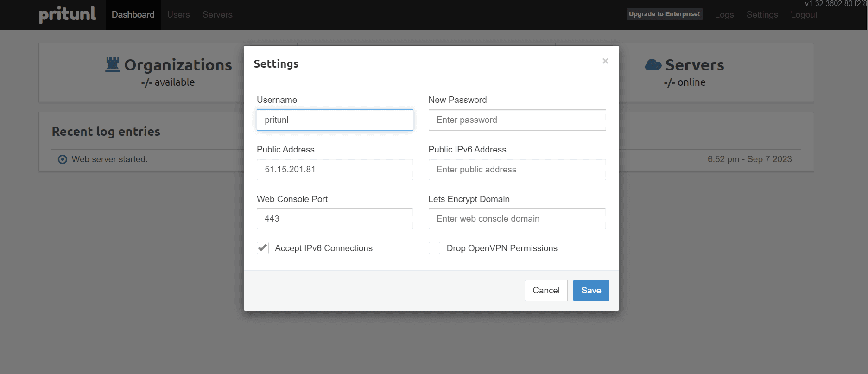
Task: Click Upgrade to Enterprise button
Action: [664, 14]
